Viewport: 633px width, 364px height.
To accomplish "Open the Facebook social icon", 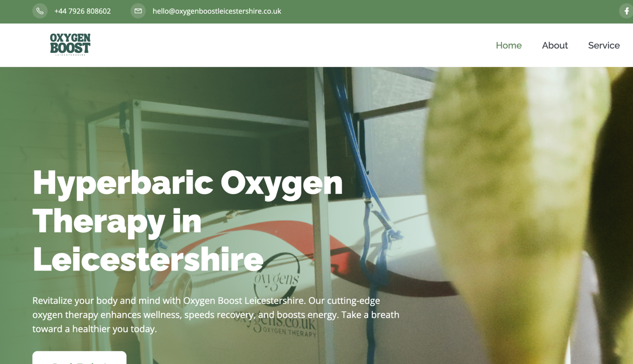I will click(626, 11).
